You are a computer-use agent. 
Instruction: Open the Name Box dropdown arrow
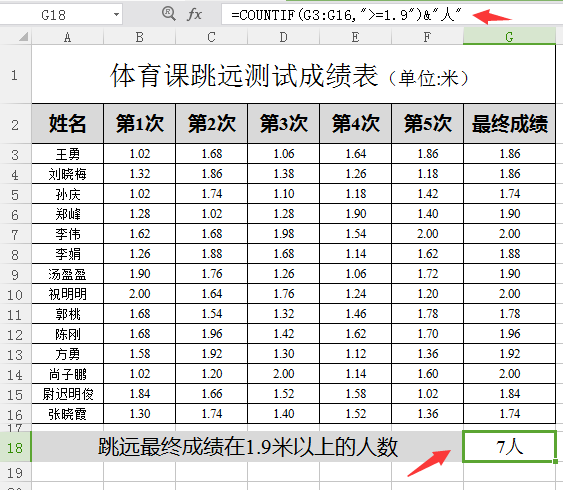[x=116, y=15]
